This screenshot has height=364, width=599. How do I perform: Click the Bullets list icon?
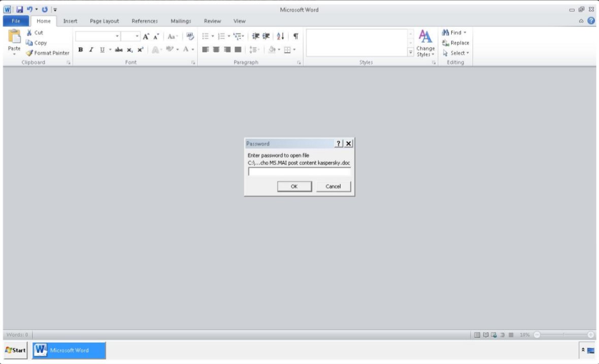point(206,36)
